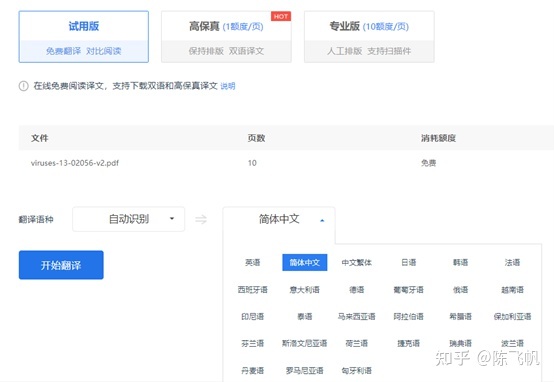Click the page count value 10
Image resolution: width=554 pixels, height=382 pixels.
(252, 163)
